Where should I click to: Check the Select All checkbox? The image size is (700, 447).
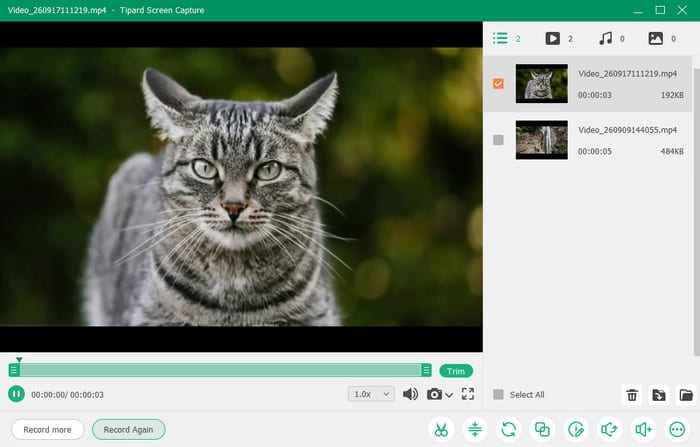coord(498,394)
